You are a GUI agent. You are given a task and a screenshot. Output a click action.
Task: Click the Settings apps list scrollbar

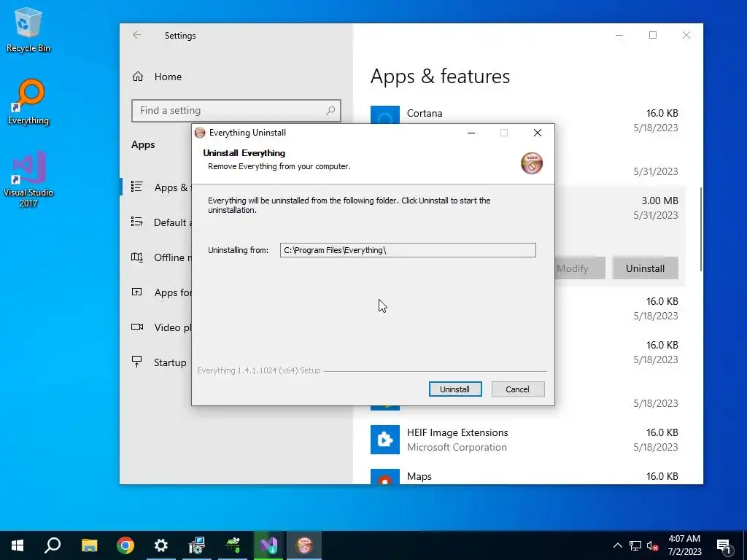701,229
